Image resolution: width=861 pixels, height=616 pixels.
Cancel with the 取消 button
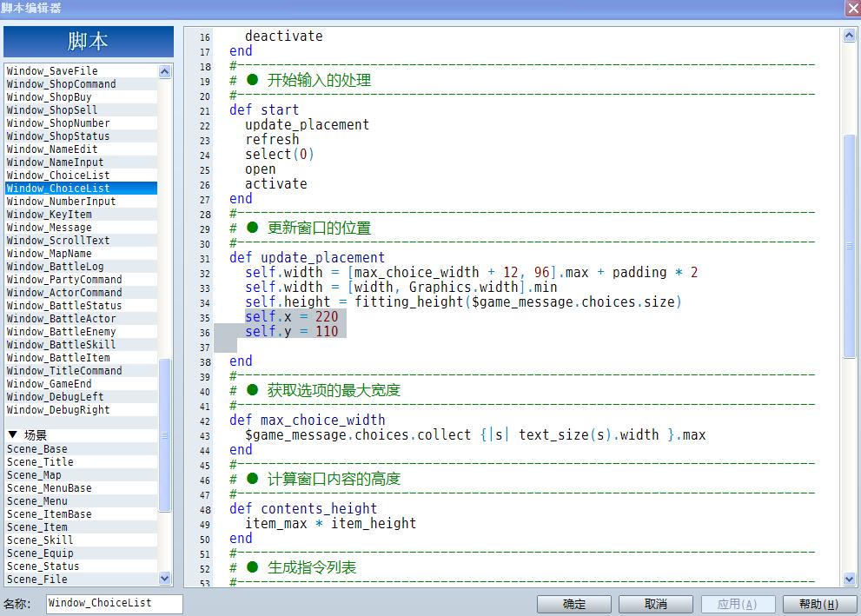656,604
